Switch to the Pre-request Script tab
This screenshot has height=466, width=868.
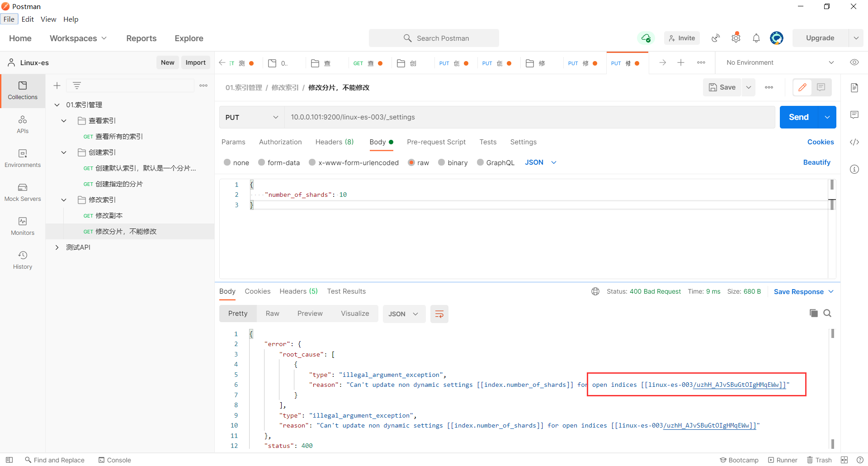tap(436, 142)
